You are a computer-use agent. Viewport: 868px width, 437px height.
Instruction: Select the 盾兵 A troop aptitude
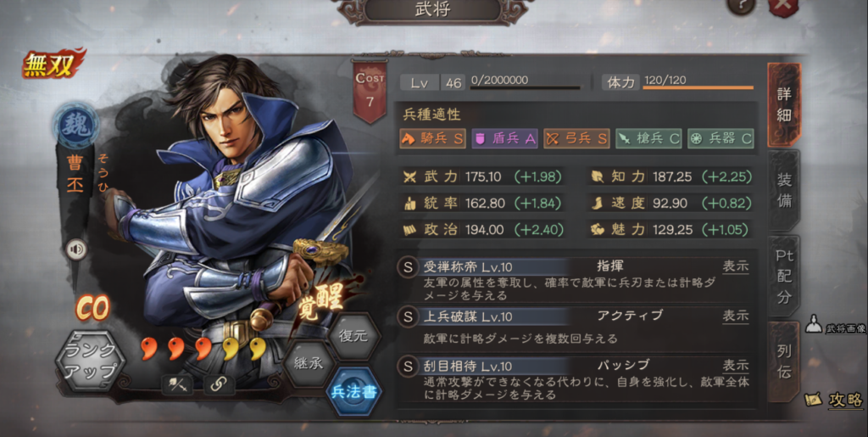pos(504,138)
